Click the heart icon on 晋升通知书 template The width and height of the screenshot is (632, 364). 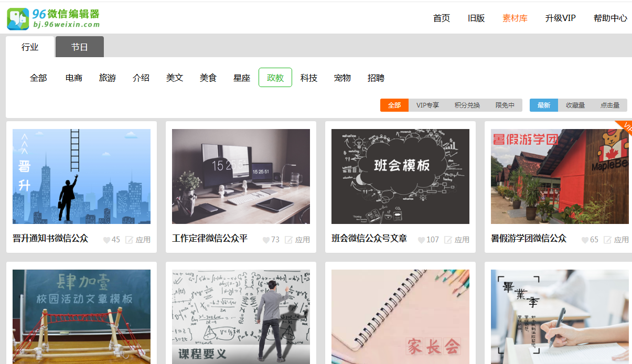[x=106, y=240]
